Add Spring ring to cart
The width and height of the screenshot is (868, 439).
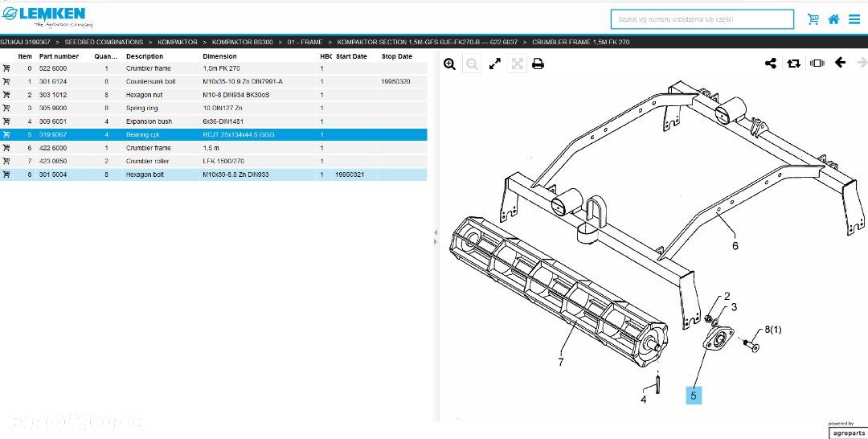tap(6, 108)
